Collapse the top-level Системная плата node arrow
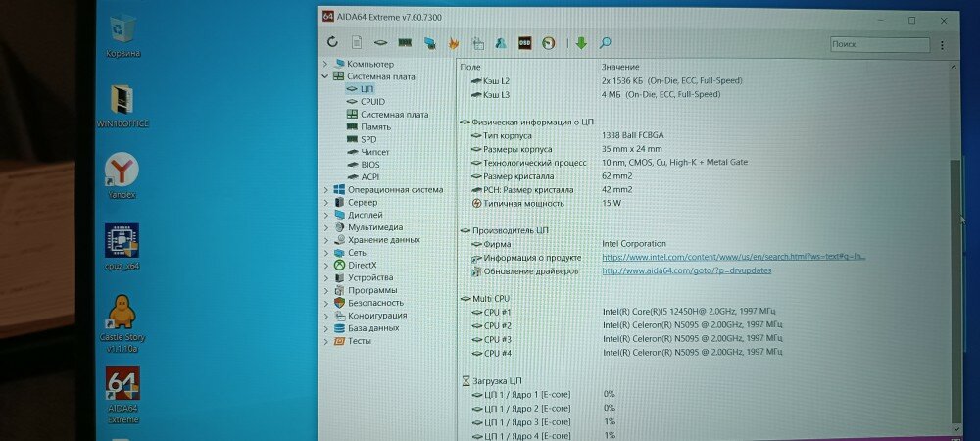The height and width of the screenshot is (441, 980). (325, 76)
